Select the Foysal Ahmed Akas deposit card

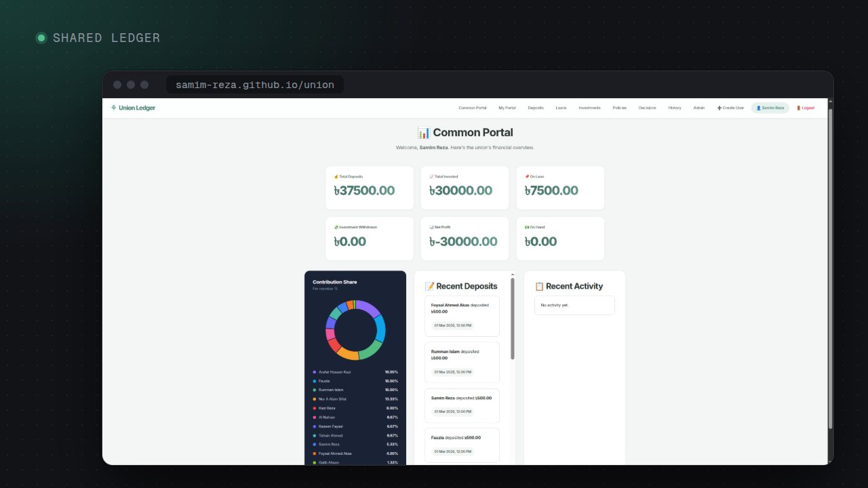(x=462, y=316)
